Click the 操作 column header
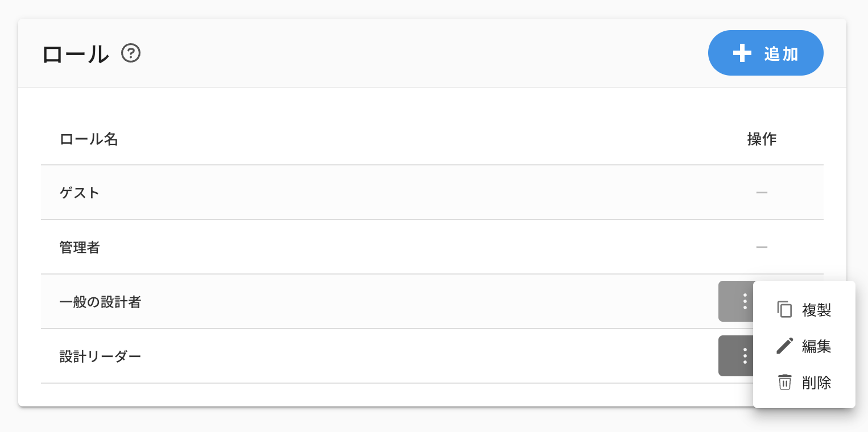Screen dimensions: 868x432 762,139
